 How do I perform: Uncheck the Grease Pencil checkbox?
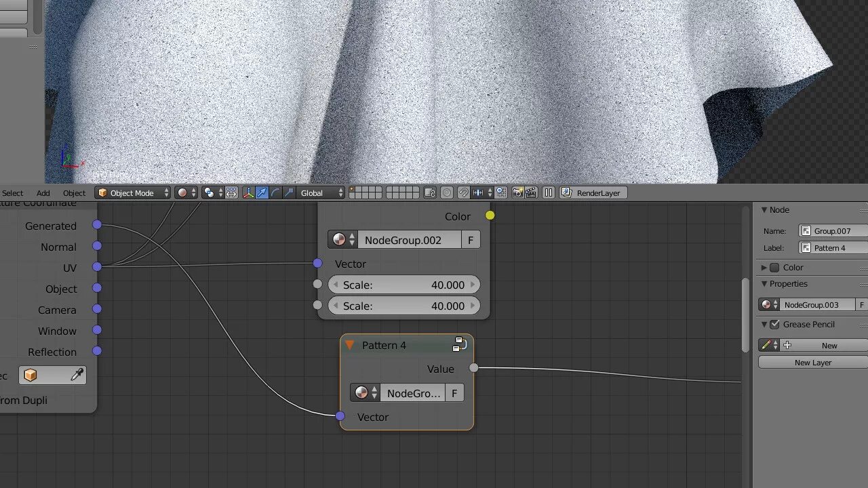pyautogui.click(x=774, y=325)
